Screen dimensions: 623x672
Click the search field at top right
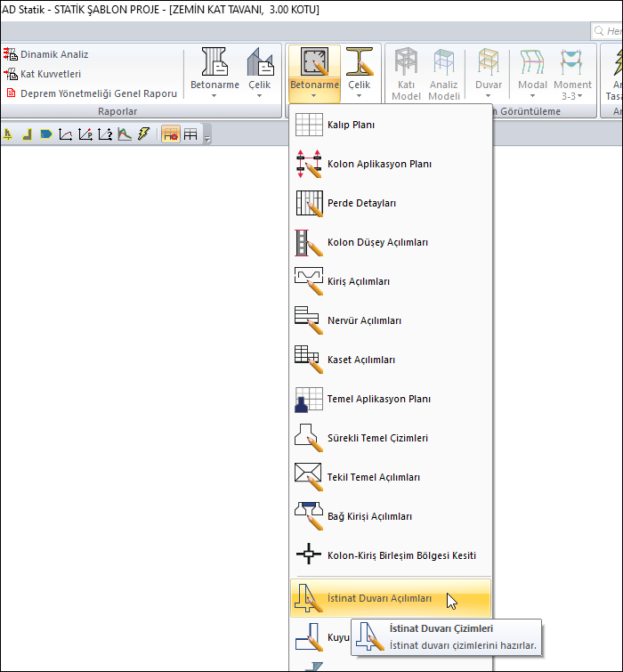(607, 31)
